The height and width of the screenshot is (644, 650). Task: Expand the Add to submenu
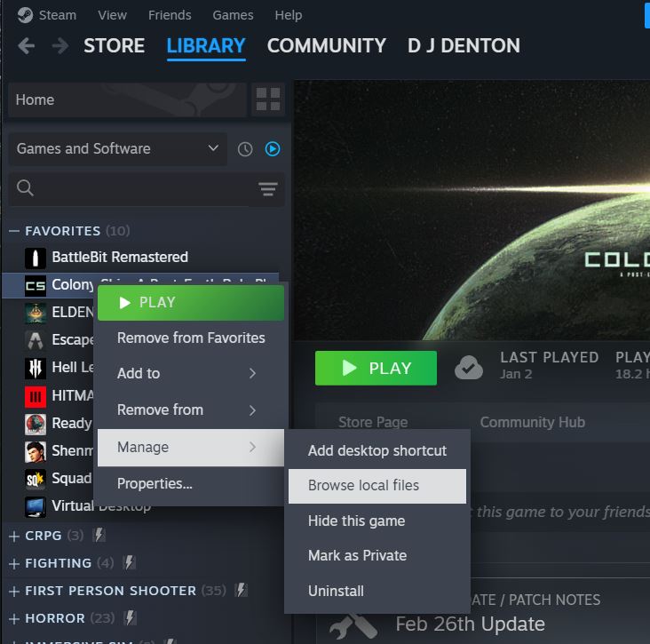point(191,374)
